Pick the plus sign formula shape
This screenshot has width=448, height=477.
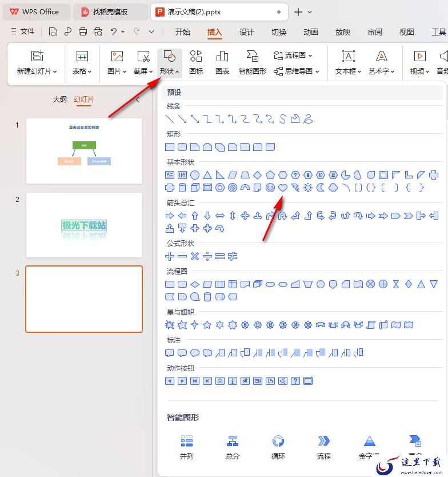170,256
